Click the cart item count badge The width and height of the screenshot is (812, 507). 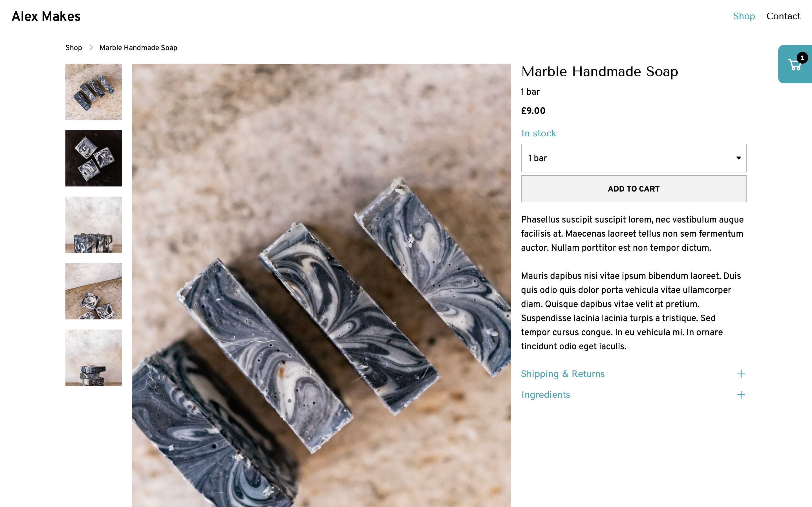(x=802, y=58)
